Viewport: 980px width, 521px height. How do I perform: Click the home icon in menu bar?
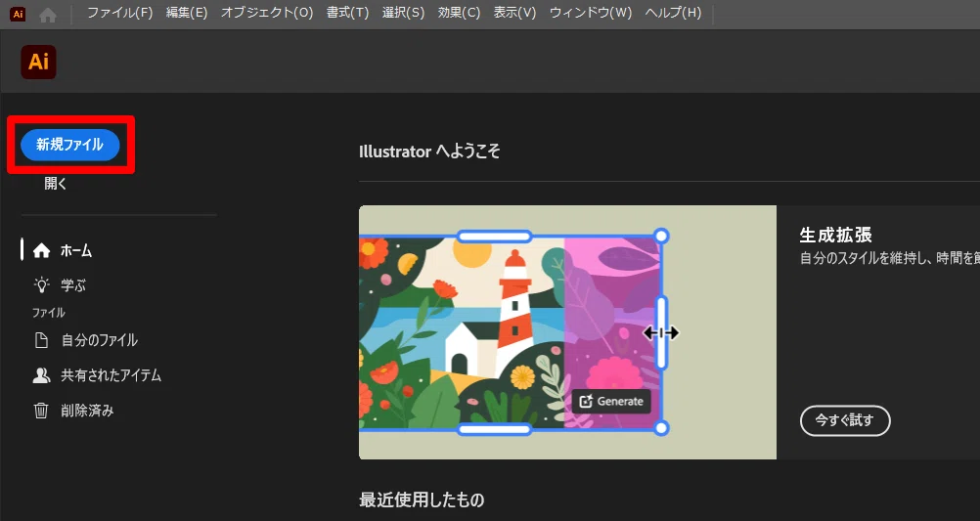[x=48, y=15]
